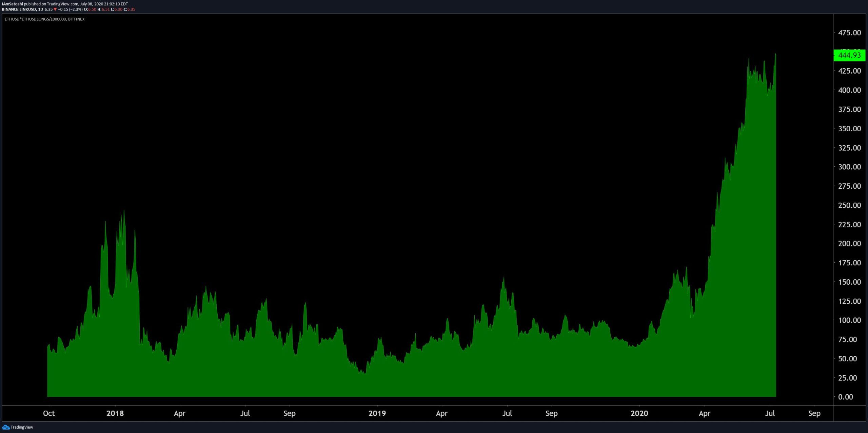Click the 0.00 price scale label
The image size is (868, 433).
(x=845, y=397)
